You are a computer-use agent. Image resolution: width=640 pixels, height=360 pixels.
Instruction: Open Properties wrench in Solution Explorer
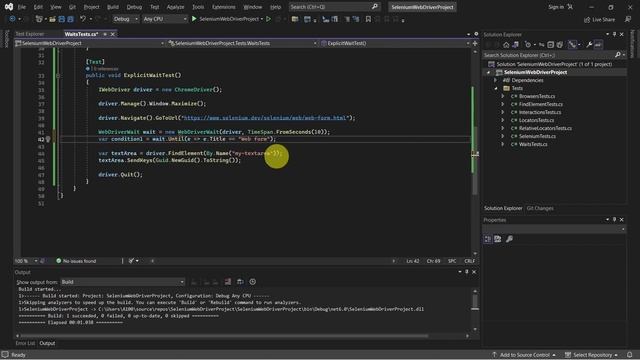click(589, 45)
